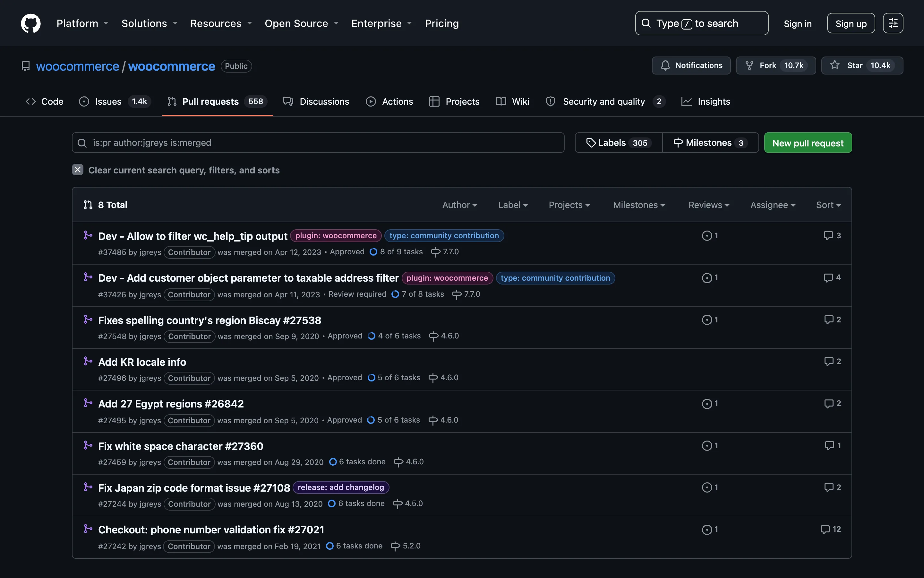
Task: Fork the woocommerce repository
Action: (775, 66)
